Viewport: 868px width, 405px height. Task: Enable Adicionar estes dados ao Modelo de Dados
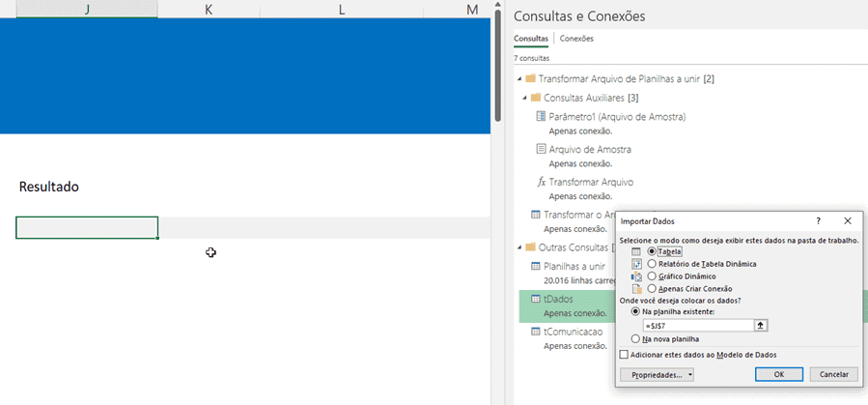pyautogui.click(x=624, y=355)
